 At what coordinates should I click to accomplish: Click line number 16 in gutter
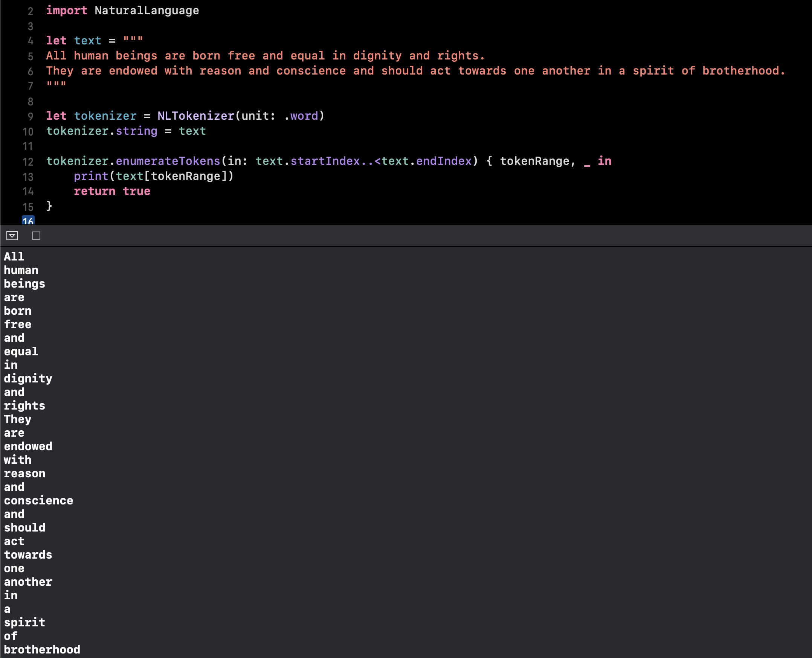(28, 221)
